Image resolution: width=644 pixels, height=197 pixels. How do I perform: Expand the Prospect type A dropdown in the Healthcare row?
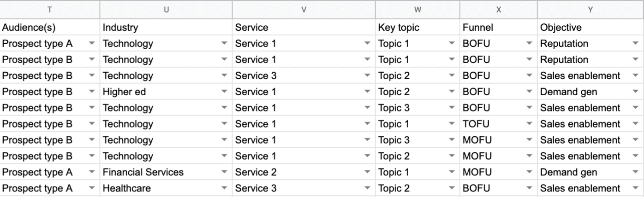point(92,188)
